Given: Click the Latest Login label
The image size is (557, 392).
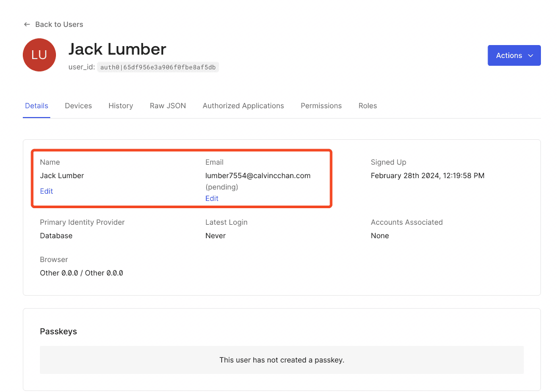Looking at the screenshot, I should pyautogui.click(x=226, y=222).
